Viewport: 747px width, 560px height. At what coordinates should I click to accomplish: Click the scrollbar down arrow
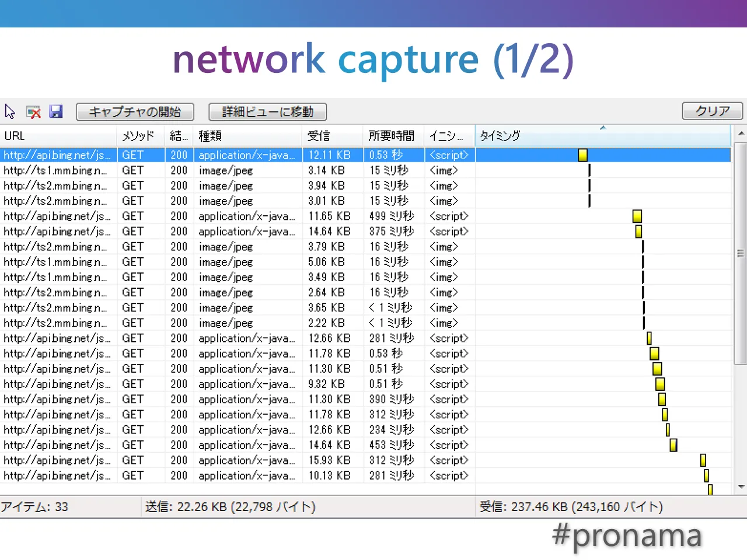tap(741, 487)
